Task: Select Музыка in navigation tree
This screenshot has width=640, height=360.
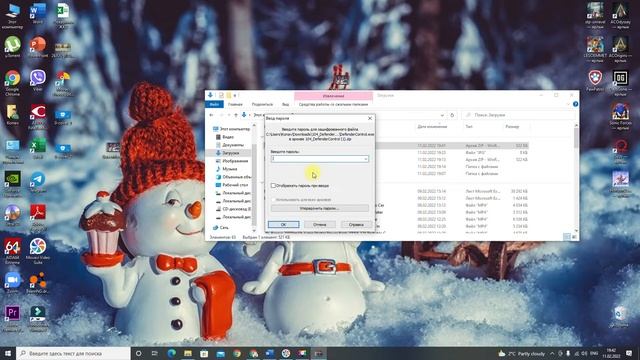Action: coord(229,169)
